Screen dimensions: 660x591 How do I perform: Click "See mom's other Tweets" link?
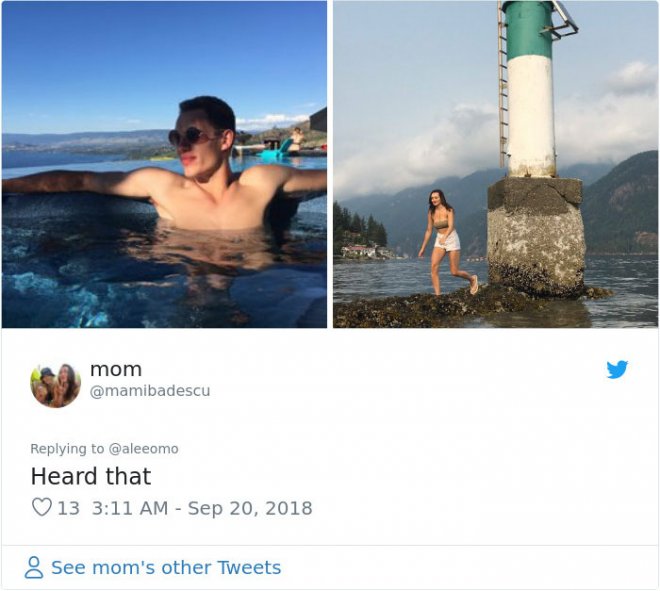165,568
